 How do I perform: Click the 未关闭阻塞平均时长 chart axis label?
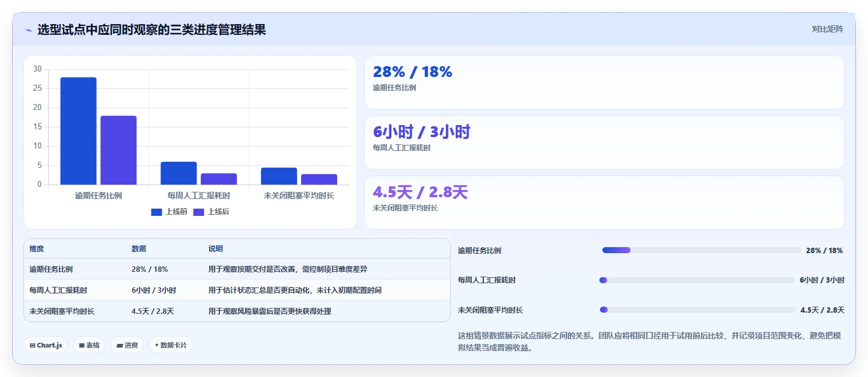pyautogui.click(x=299, y=195)
